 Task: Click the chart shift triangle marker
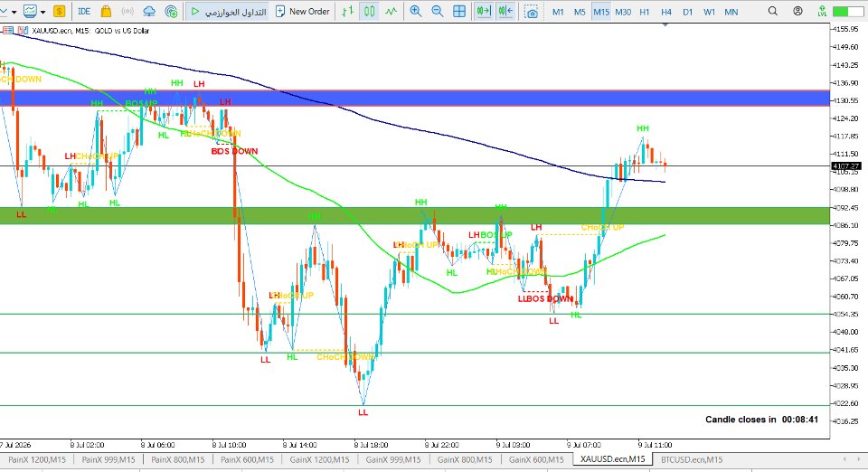(x=665, y=25)
